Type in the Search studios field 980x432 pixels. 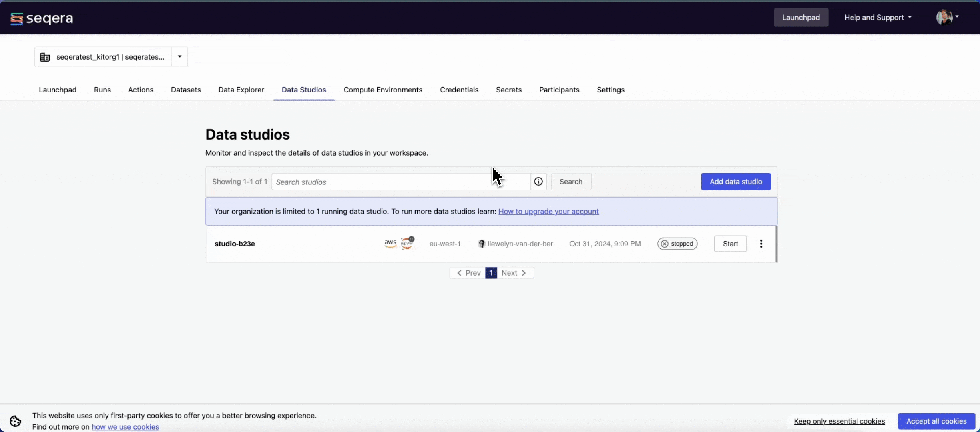point(400,182)
